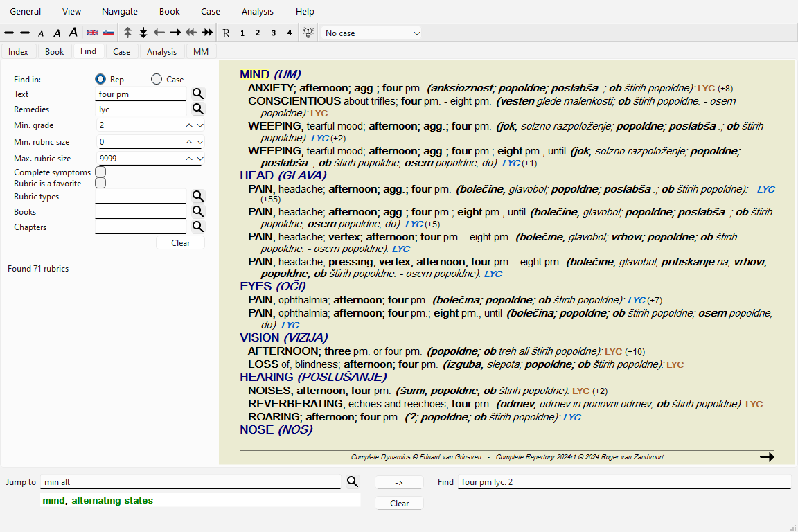The width and height of the screenshot is (798, 532).
Task: Open the No case dropdown
Action: coord(372,33)
